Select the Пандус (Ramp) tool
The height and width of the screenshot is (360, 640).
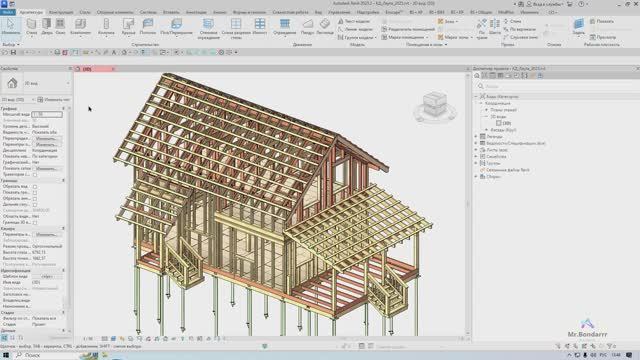pyautogui.click(x=307, y=26)
